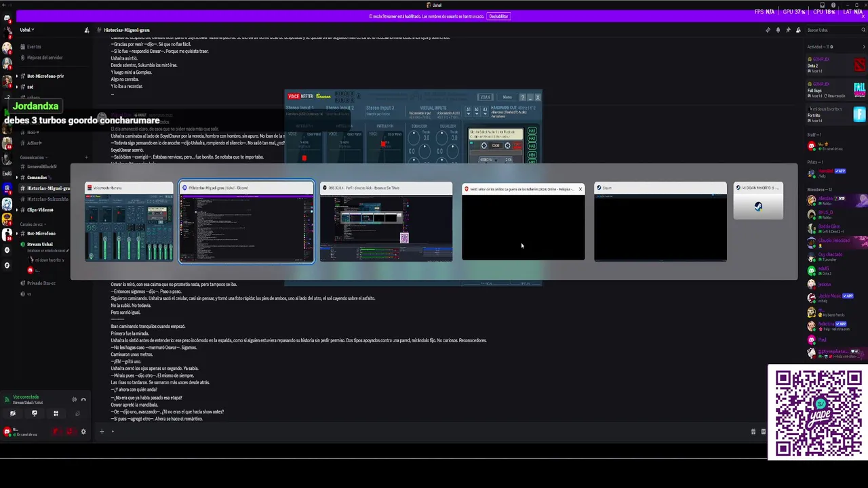
Task: Switch to the OBS window thumbnail
Action: [x=386, y=222]
